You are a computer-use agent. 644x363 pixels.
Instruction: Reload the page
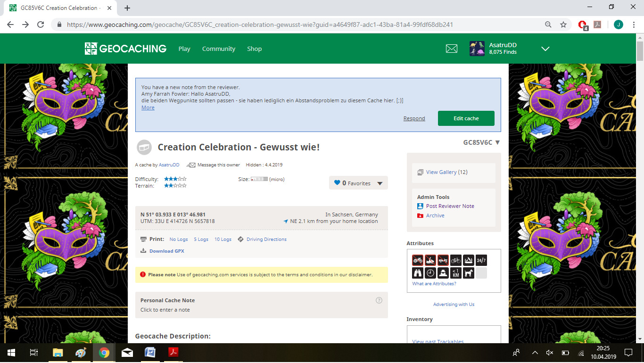(x=41, y=25)
